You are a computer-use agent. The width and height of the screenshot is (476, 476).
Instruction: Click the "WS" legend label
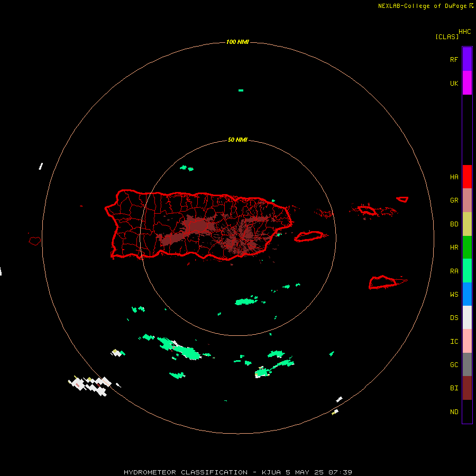coord(454,295)
